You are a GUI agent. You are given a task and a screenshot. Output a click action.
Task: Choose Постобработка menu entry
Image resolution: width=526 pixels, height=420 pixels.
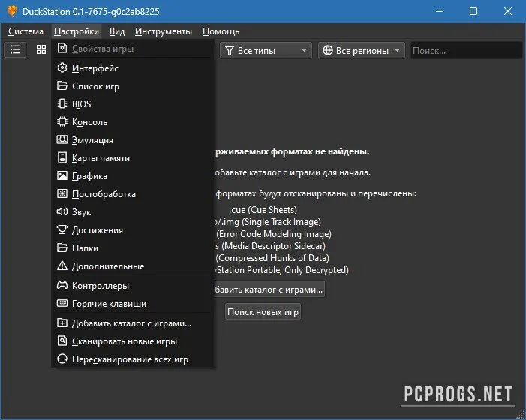pyautogui.click(x=134, y=193)
